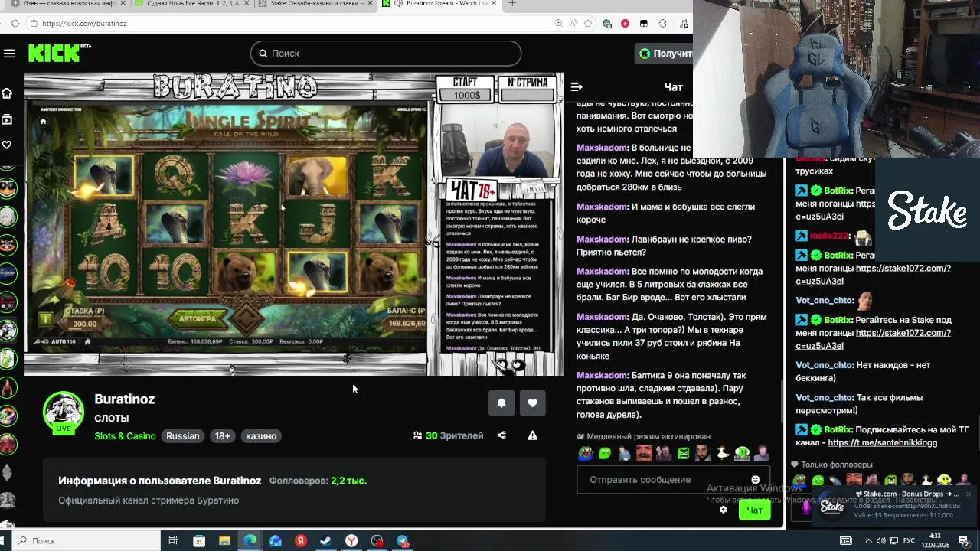Image resolution: width=980 pixels, height=551 pixels.
Task: Open the emoji picker in chat input
Action: point(756,480)
